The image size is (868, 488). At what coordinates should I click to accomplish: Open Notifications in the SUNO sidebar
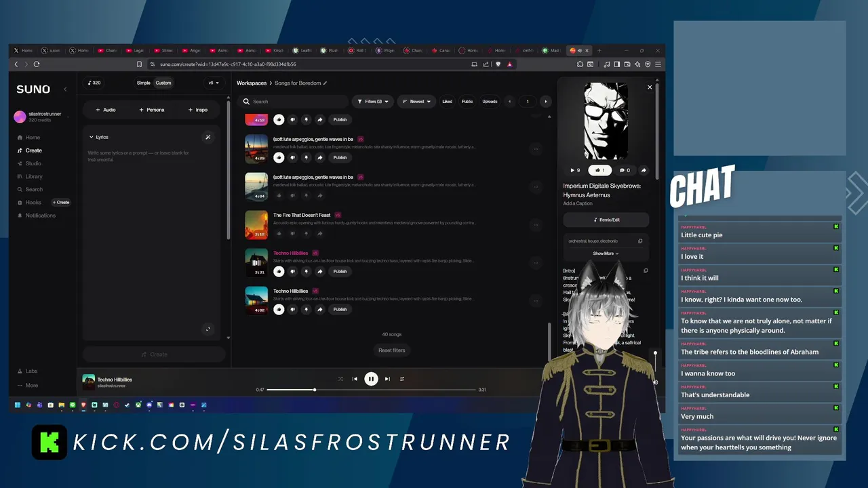[x=36, y=216]
